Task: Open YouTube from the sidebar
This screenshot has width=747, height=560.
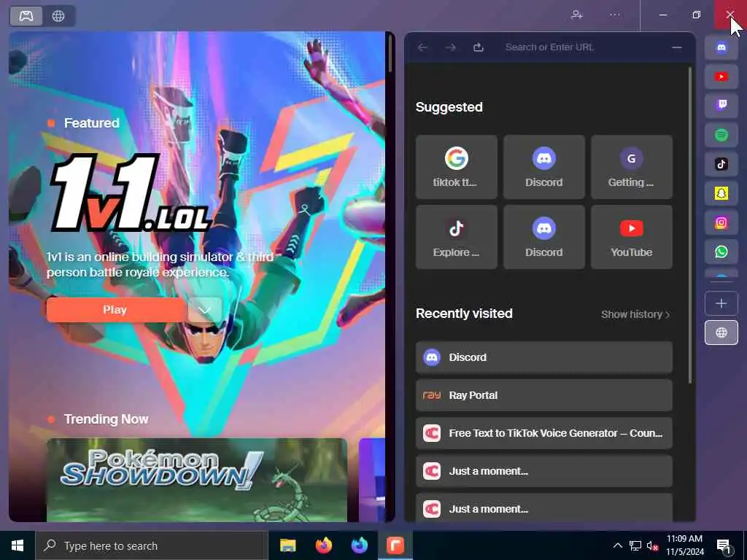Action: coord(721,77)
